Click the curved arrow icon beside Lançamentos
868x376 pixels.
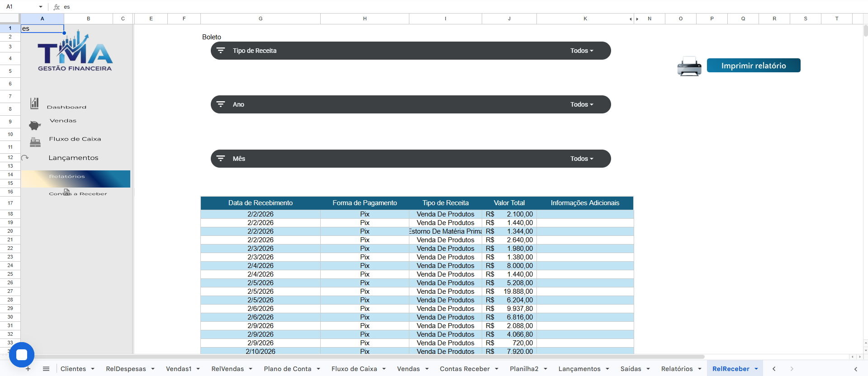coord(25,158)
